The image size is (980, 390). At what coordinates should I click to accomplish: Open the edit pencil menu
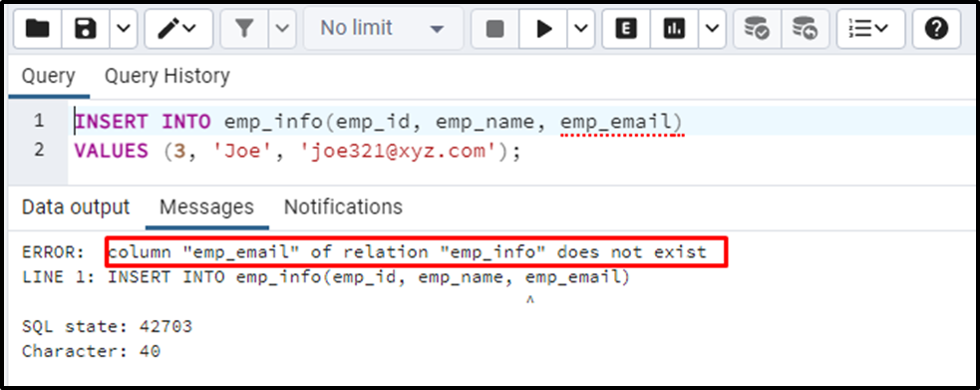tap(178, 29)
